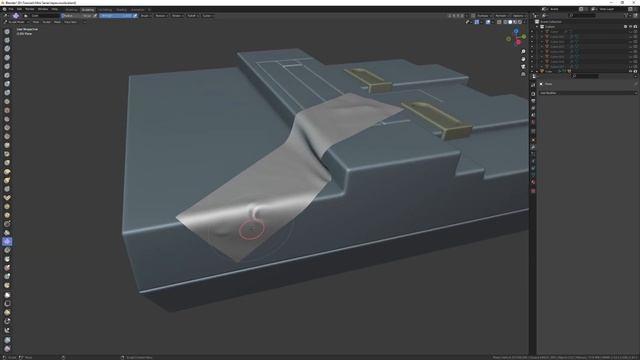Select the Inflate brush tool
Viewport: 640px width, 360px height.
tap(7, 84)
